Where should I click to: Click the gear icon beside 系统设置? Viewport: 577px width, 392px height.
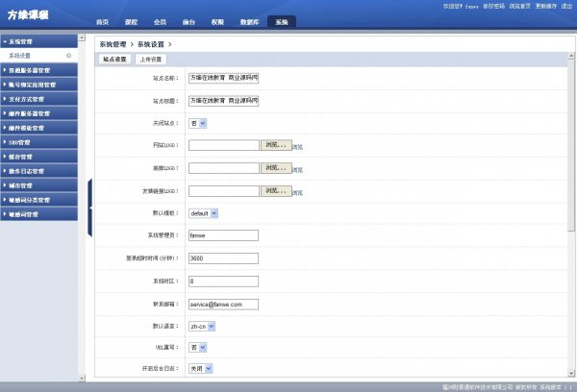coord(68,56)
